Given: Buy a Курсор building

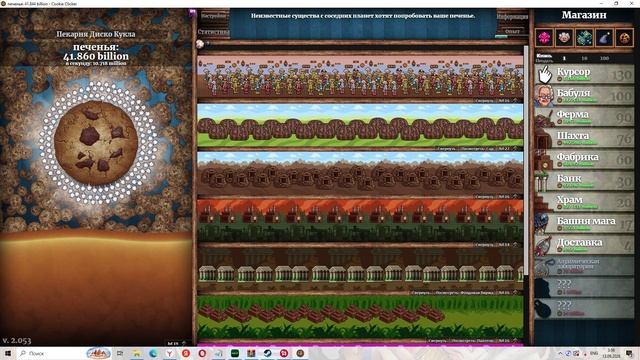Looking at the screenshot, I should (x=584, y=74).
